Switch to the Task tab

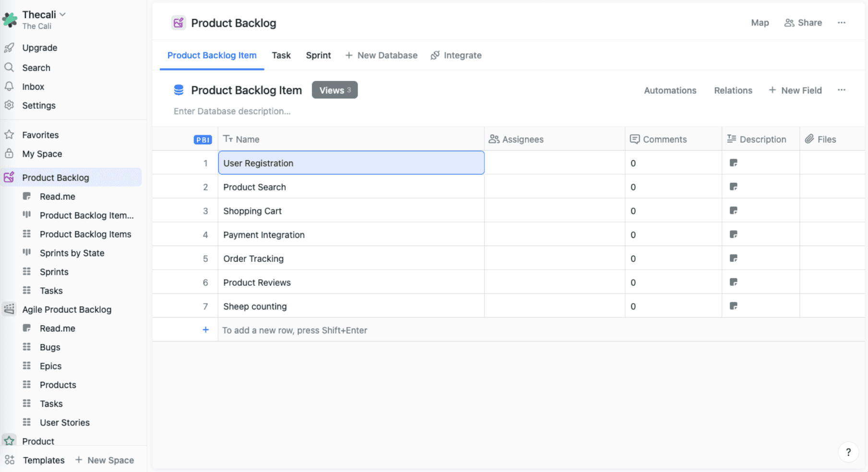coord(281,55)
